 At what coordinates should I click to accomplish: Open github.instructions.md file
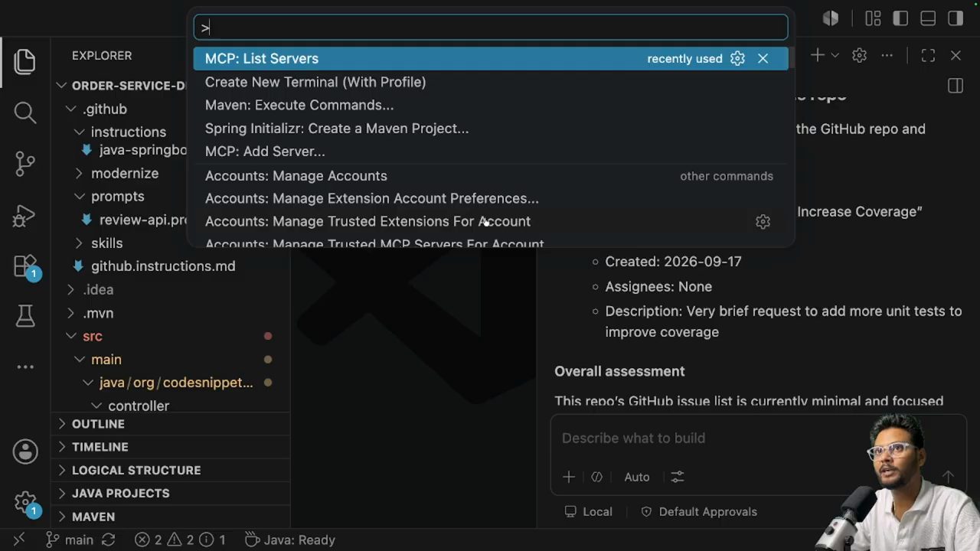tap(162, 266)
